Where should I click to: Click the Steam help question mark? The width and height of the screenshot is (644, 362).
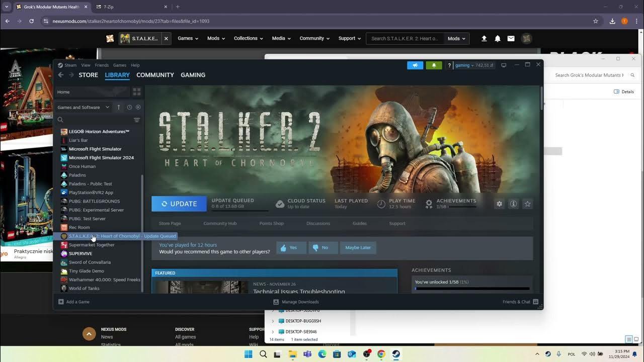[x=449, y=65]
